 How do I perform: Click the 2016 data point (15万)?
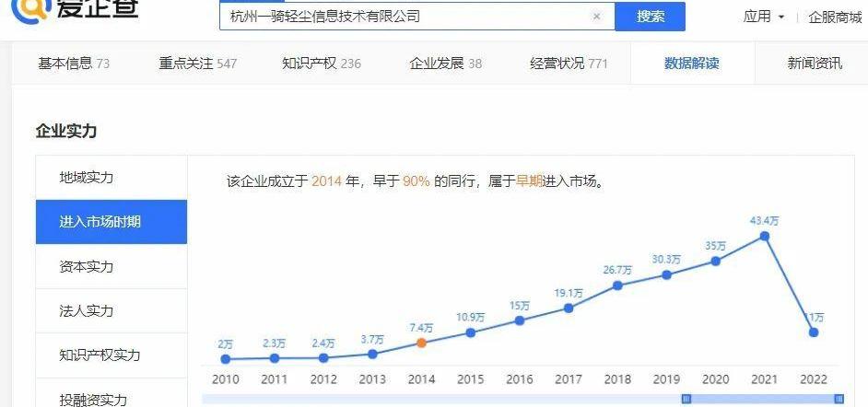520,320
